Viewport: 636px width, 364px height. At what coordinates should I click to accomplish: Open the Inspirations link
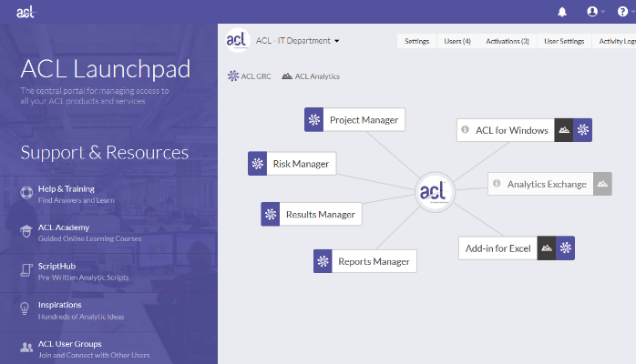(x=59, y=305)
